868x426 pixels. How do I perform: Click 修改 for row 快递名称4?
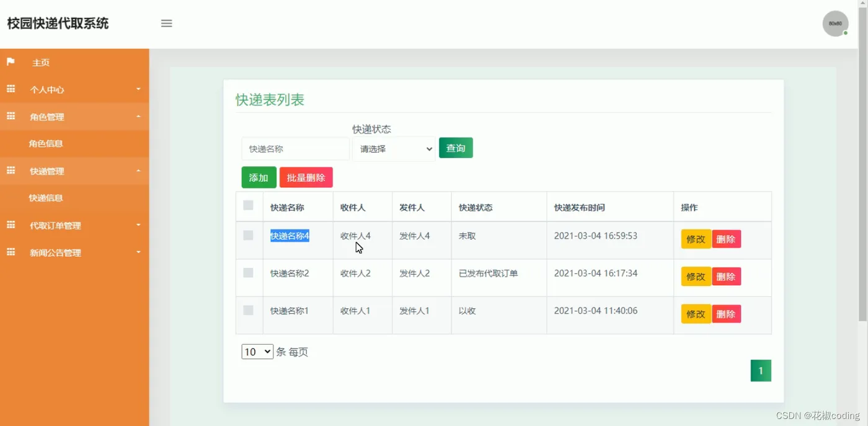coord(696,239)
